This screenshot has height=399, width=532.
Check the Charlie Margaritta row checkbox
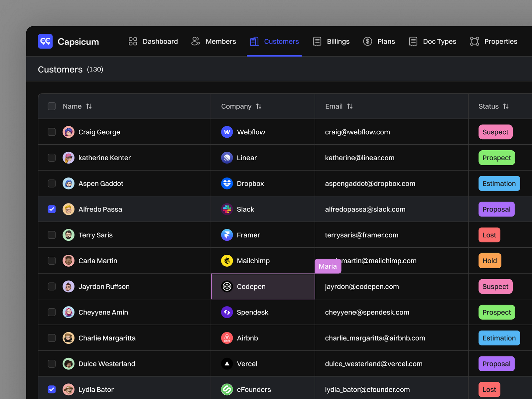tap(52, 338)
